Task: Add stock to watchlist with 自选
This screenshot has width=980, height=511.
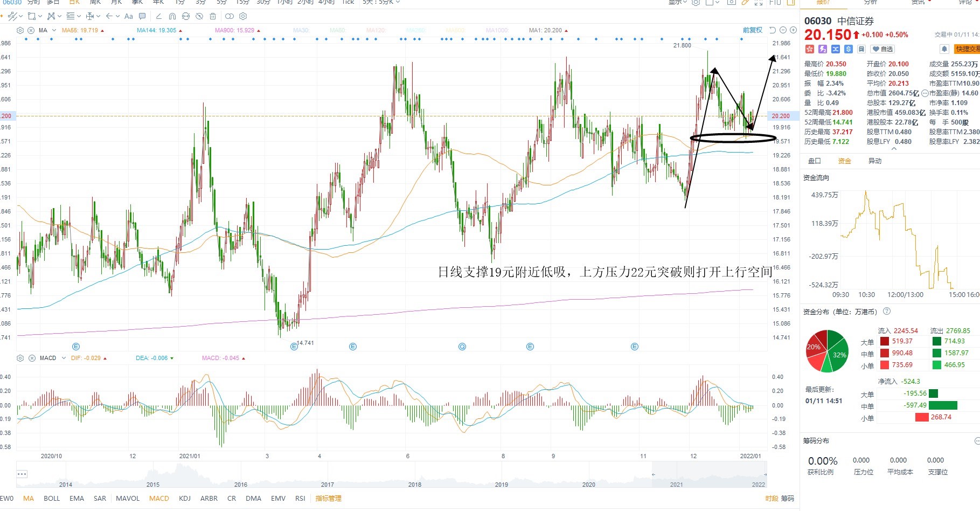Action: click(x=882, y=49)
